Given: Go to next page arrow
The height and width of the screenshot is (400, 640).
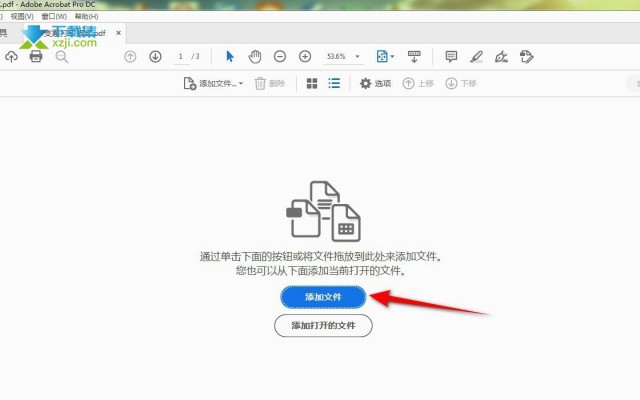Looking at the screenshot, I should pyautogui.click(x=155, y=56).
